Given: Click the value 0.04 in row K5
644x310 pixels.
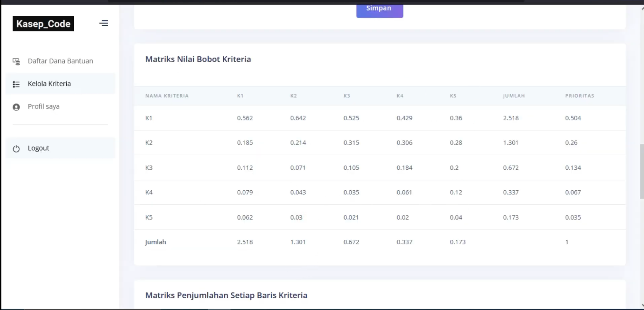Looking at the screenshot, I should (x=456, y=217).
